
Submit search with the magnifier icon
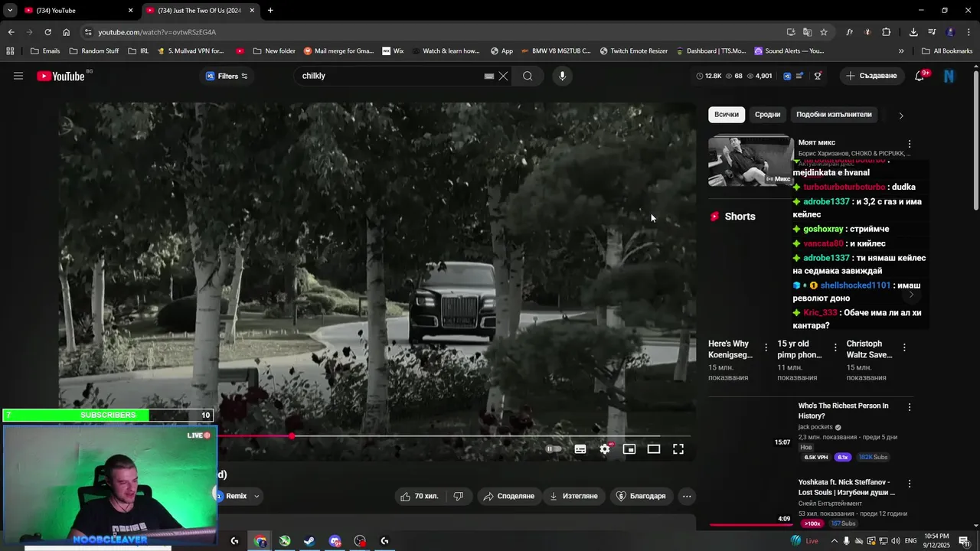[528, 76]
